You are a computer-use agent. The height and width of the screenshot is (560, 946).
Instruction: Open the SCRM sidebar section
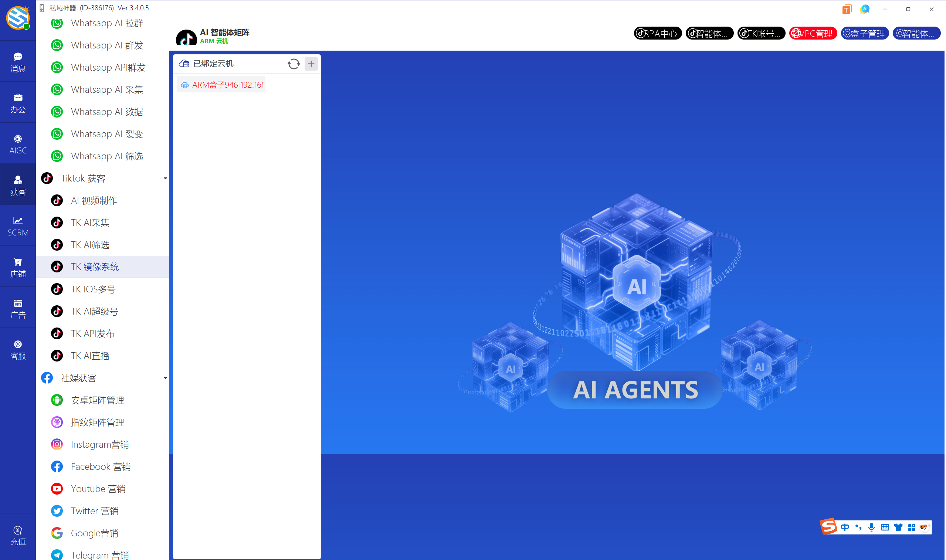click(18, 227)
